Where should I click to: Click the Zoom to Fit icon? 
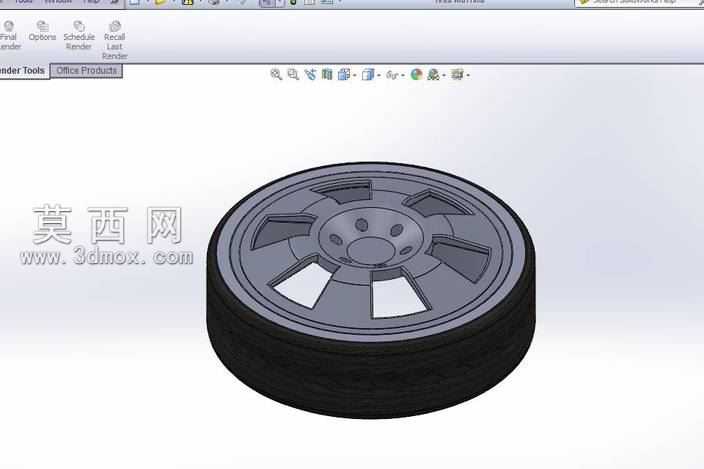(x=276, y=75)
